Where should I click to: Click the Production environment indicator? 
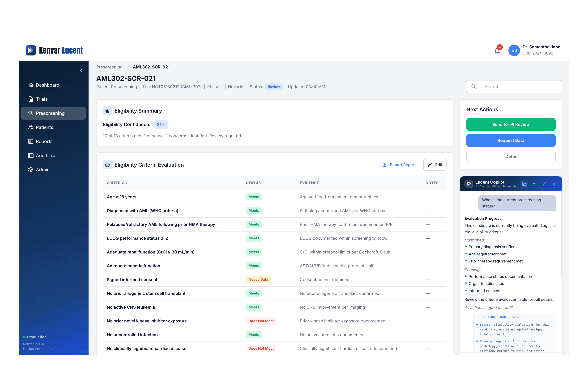35,337
